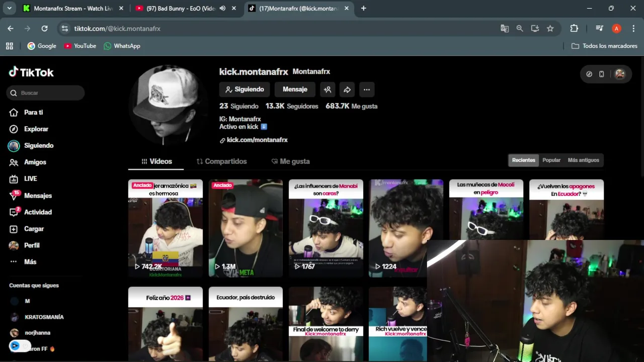Open the Chrome apps grid shortcut
This screenshot has width=644, height=362.
coord(9,46)
